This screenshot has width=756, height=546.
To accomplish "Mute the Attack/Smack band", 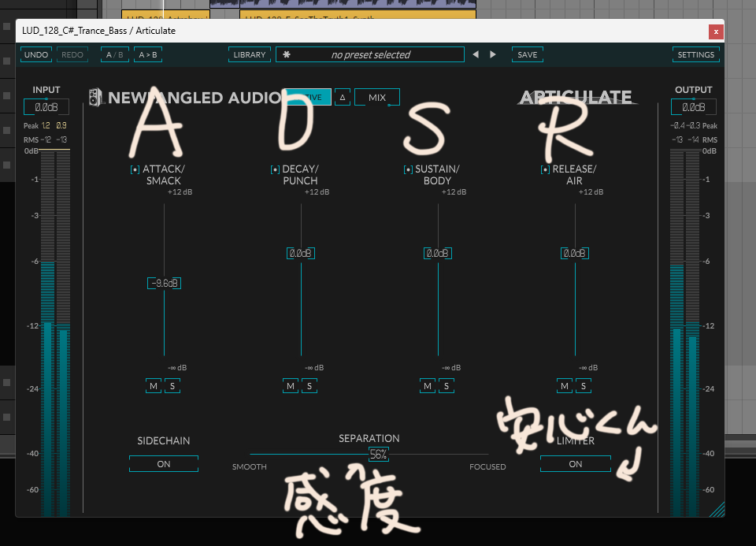I will [154, 386].
